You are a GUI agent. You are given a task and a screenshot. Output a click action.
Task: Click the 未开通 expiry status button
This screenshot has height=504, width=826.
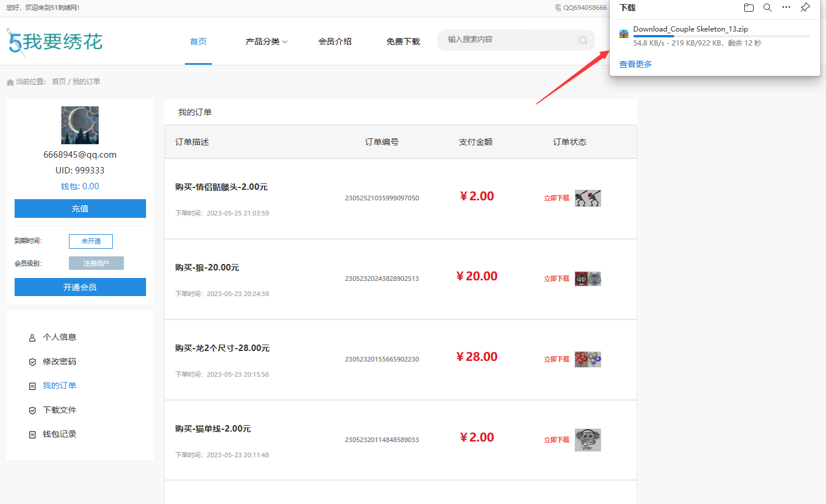tap(91, 241)
